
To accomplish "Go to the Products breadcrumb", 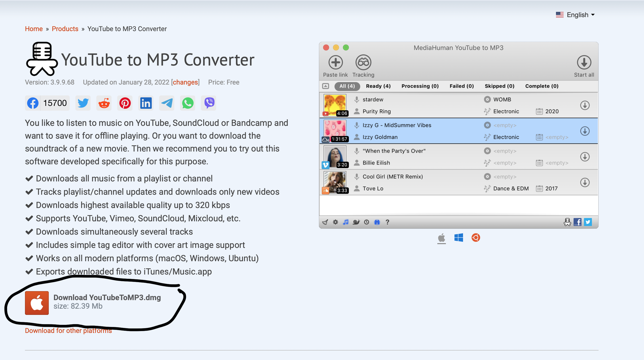I will [x=65, y=29].
